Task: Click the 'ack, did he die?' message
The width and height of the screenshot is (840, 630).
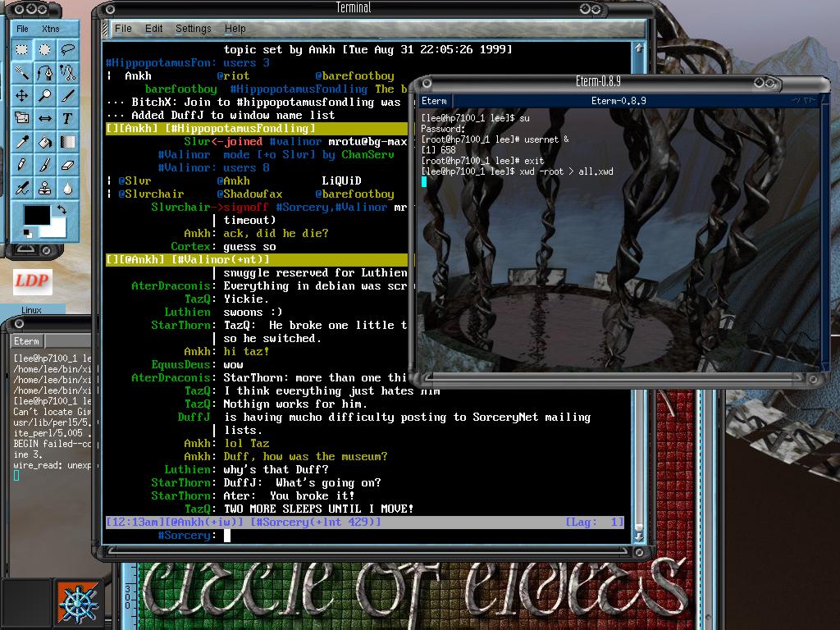Action: pyautogui.click(x=276, y=234)
